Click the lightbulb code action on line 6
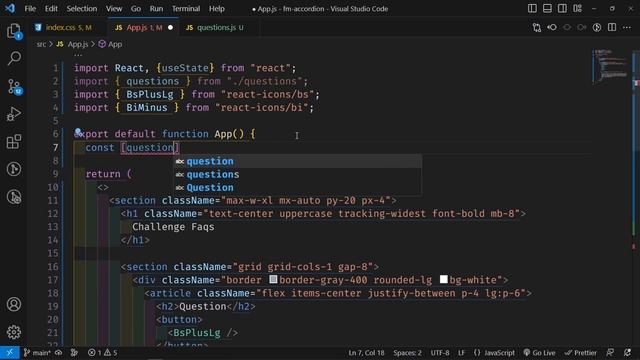The height and width of the screenshot is (360, 640). coord(78,132)
